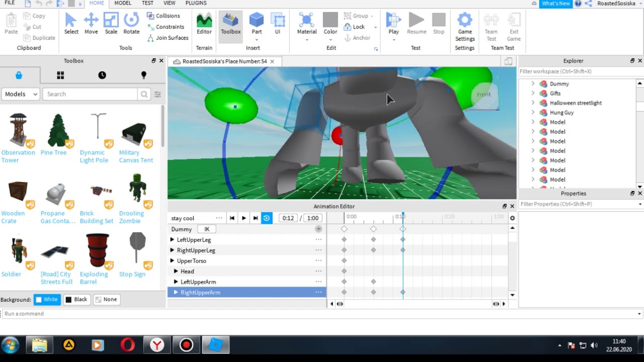
Task: Toggle Join Surfaces option
Action: coord(168,38)
